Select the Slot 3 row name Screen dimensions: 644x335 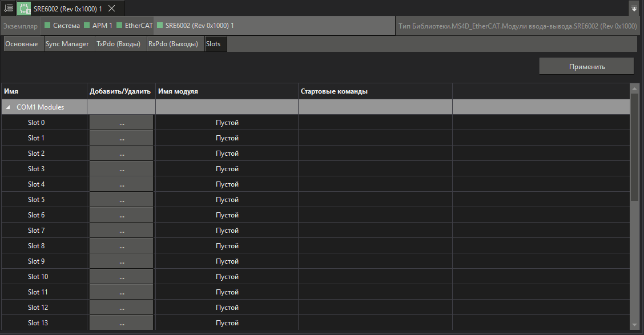point(36,169)
